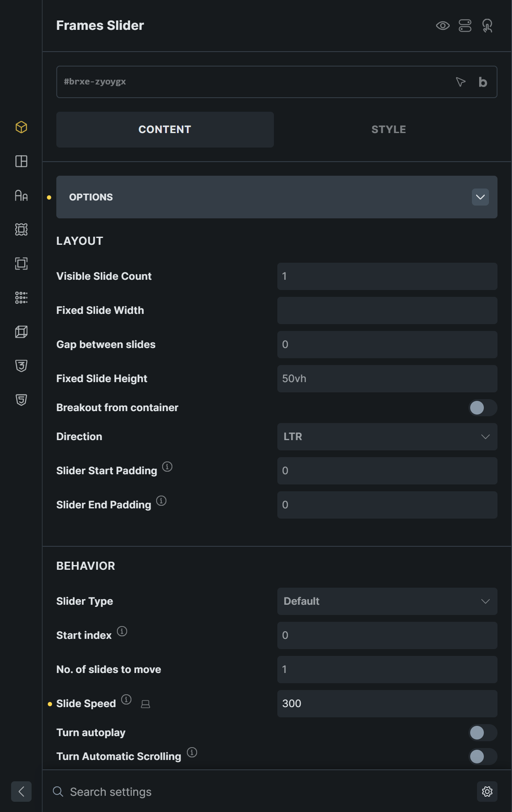Collapse the OPTIONS section chevron
This screenshot has height=812, width=512.
[480, 197]
